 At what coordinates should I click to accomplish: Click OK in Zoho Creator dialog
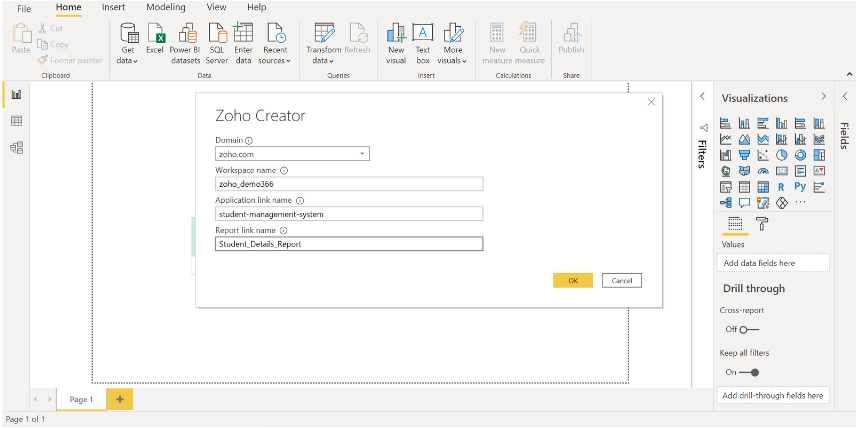(573, 280)
